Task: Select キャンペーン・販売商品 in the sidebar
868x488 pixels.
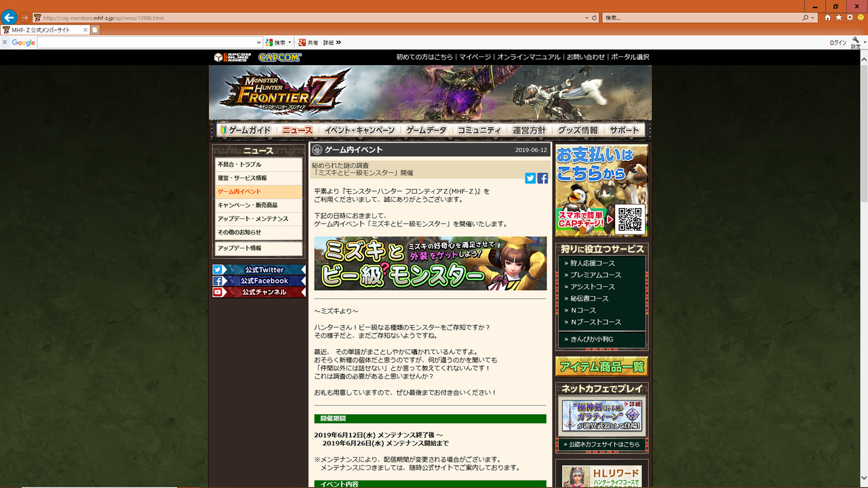Action: (258, 205)
